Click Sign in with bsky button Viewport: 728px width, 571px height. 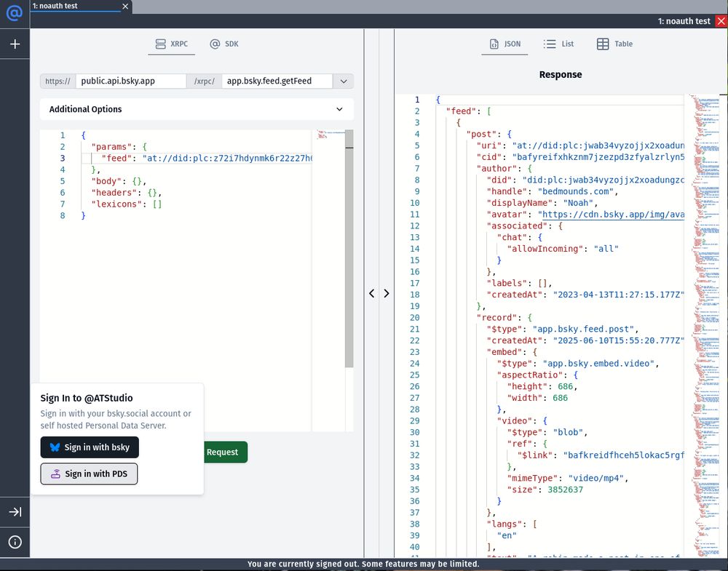click(x=90, y=447)
